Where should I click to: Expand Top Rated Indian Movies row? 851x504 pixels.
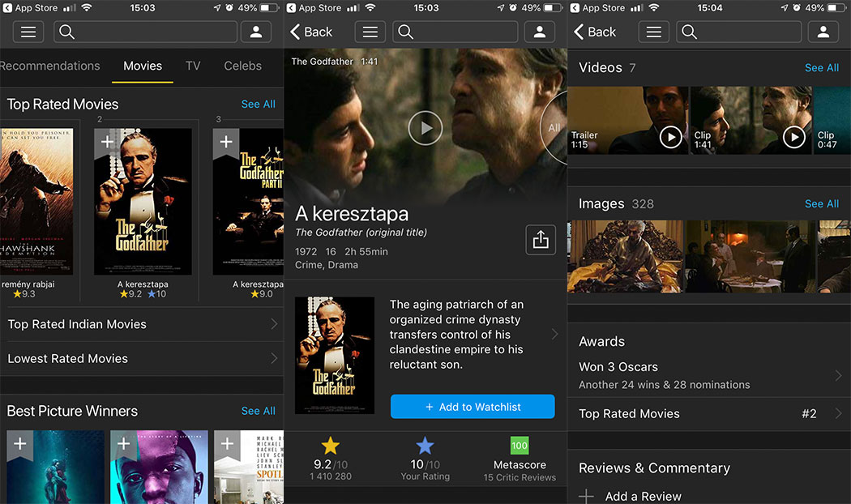142,324
